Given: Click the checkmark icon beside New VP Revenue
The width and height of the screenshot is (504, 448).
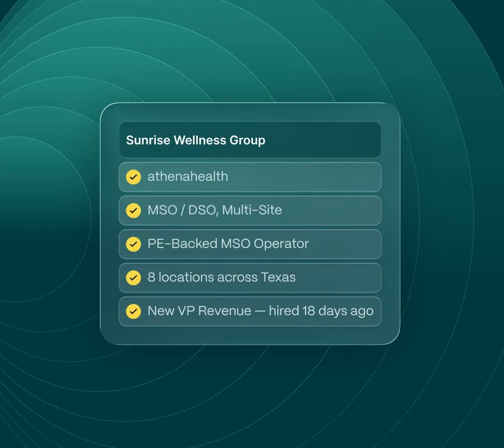Looking at the screenshot, I should (x=133, y=311).
